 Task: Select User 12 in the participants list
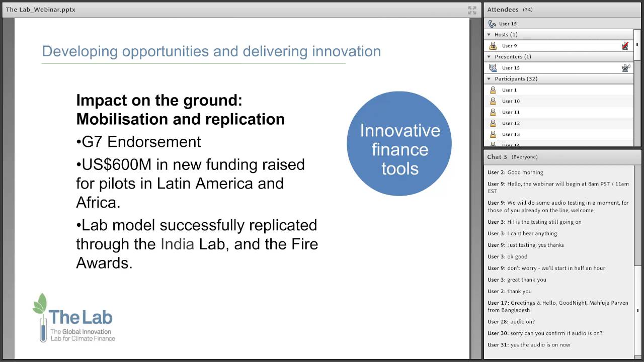tap(558, 123)
